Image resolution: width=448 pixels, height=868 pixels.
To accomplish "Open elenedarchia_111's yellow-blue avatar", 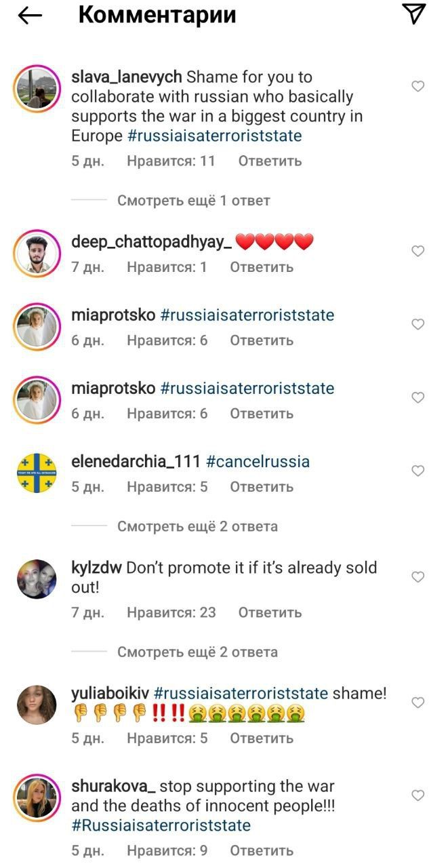I will click(x=36, y=473).
